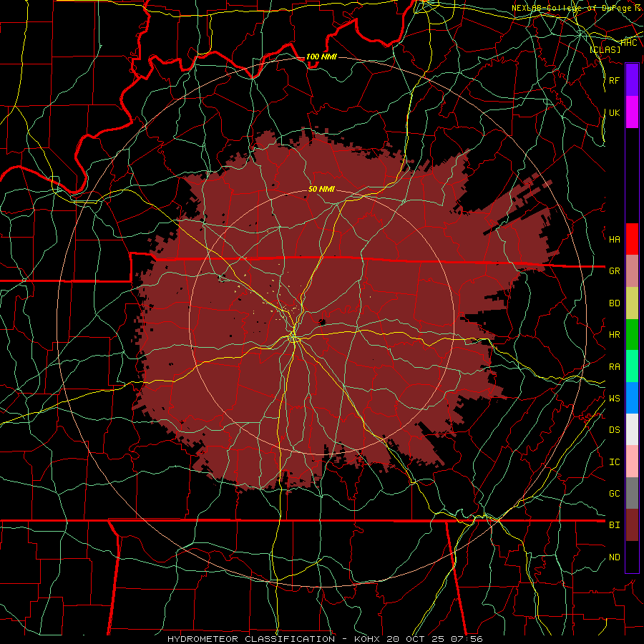
Task: Click the brown BI legend color swatch
Action: pos(632,525)
